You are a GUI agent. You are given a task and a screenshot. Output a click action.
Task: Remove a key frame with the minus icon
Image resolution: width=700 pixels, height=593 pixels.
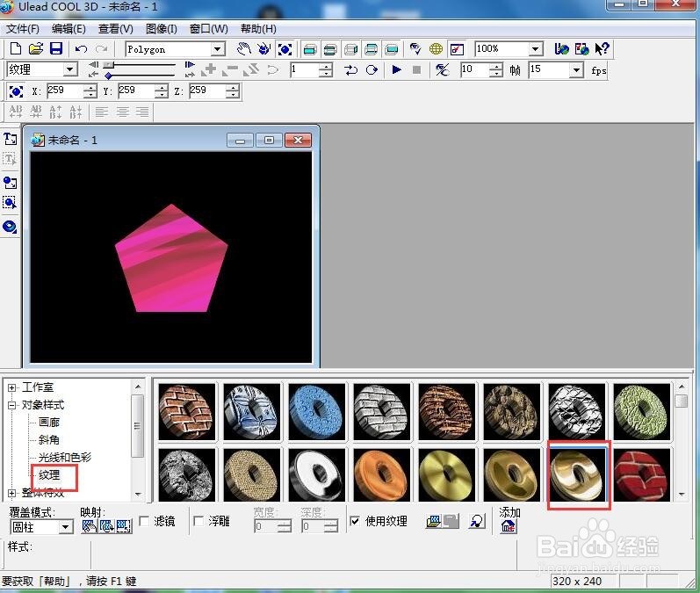pos(230,69)
